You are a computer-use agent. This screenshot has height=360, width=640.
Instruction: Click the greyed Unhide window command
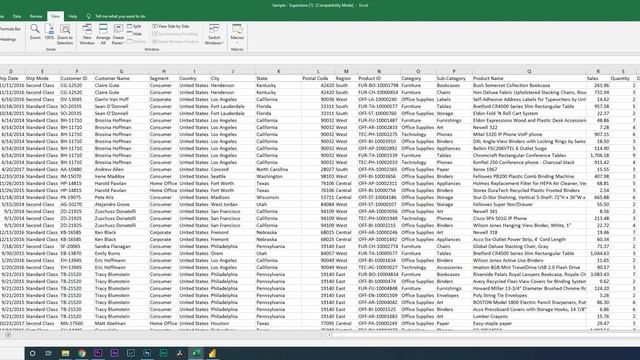[x=137, y=41]
